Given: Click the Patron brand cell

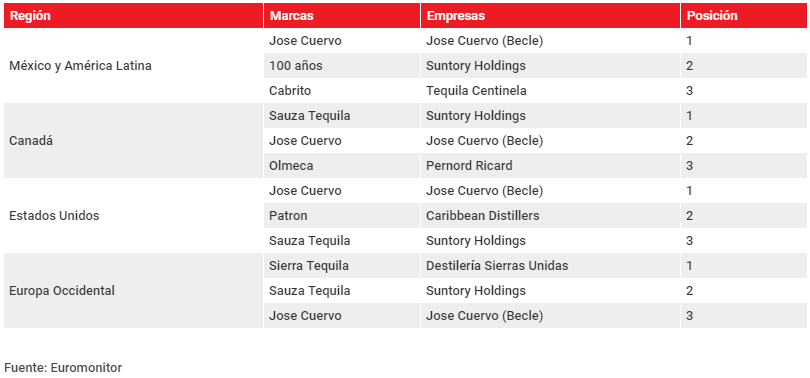Looking at the screenshot, I should tap(342, 215).
